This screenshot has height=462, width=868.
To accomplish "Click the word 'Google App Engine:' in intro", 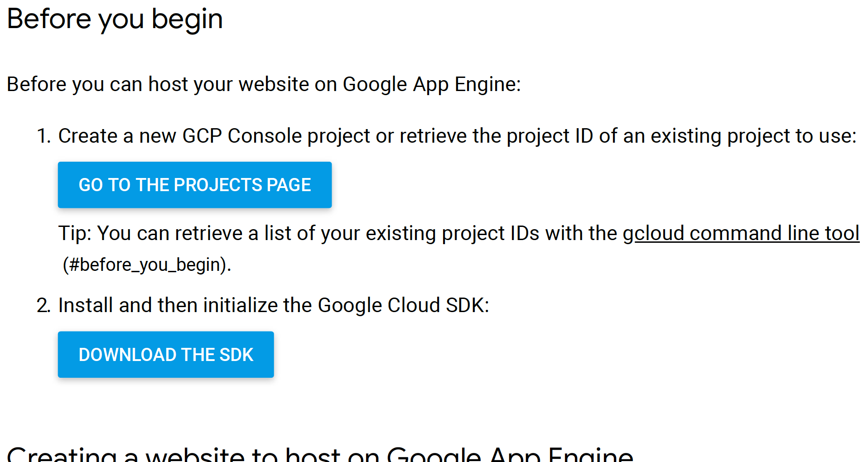I will coord(432,84).
